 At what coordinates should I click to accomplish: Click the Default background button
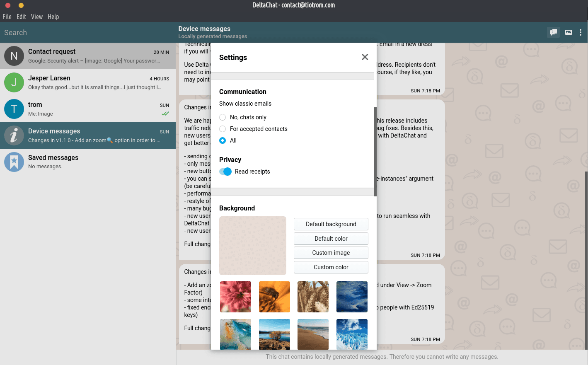[331, 224]
